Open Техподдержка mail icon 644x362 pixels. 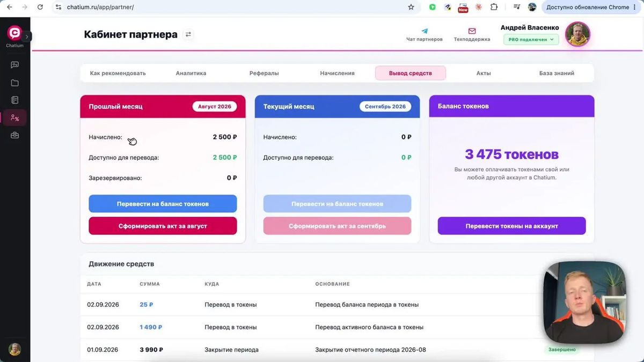tap(472, 32)
